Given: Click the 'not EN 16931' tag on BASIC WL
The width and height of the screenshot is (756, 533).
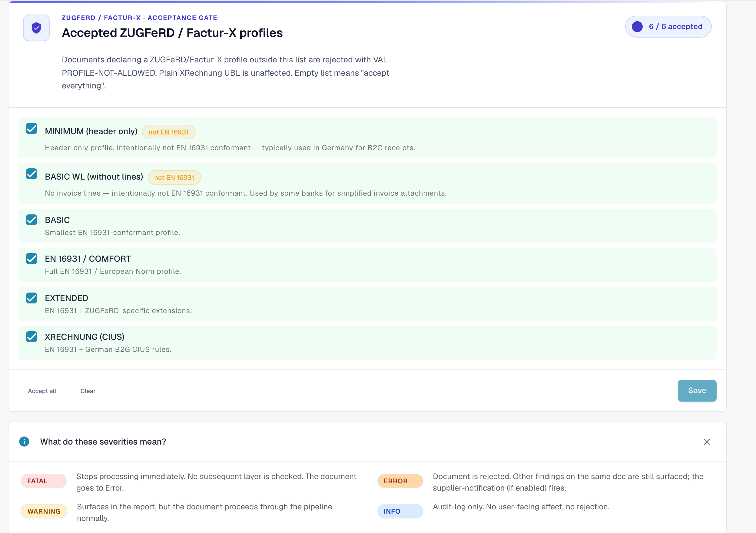Looking at the screenshot, I should pos(174,177).
